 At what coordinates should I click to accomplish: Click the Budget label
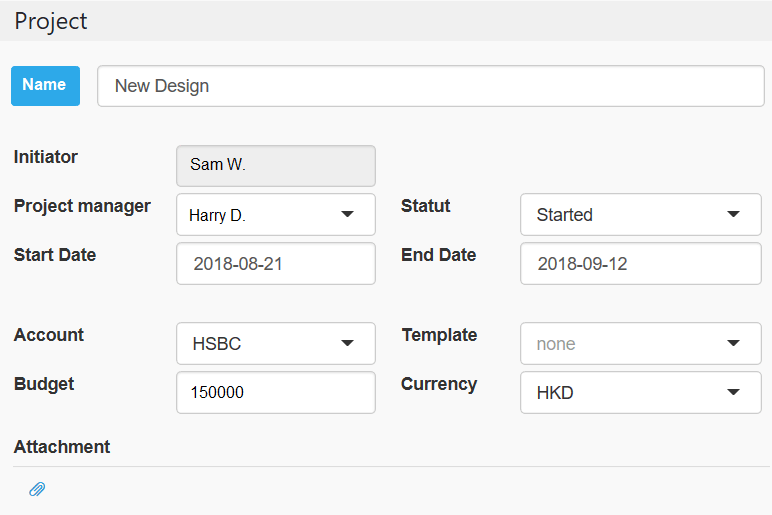[44, 384]
